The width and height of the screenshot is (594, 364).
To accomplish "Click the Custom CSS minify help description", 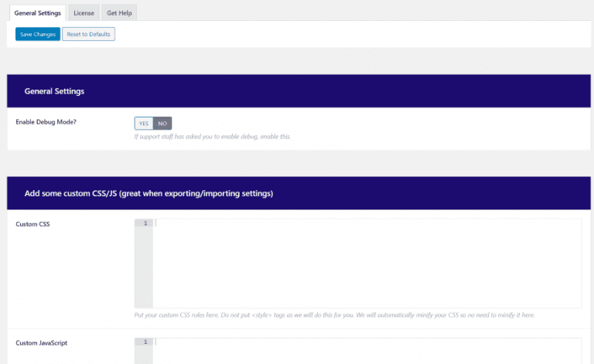I will [334, 315].
